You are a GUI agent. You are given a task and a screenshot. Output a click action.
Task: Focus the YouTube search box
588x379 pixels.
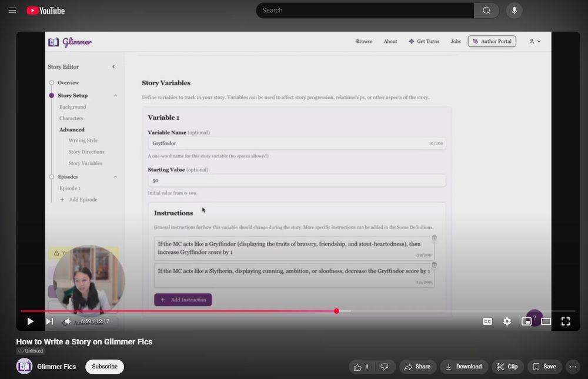point(365,11)
